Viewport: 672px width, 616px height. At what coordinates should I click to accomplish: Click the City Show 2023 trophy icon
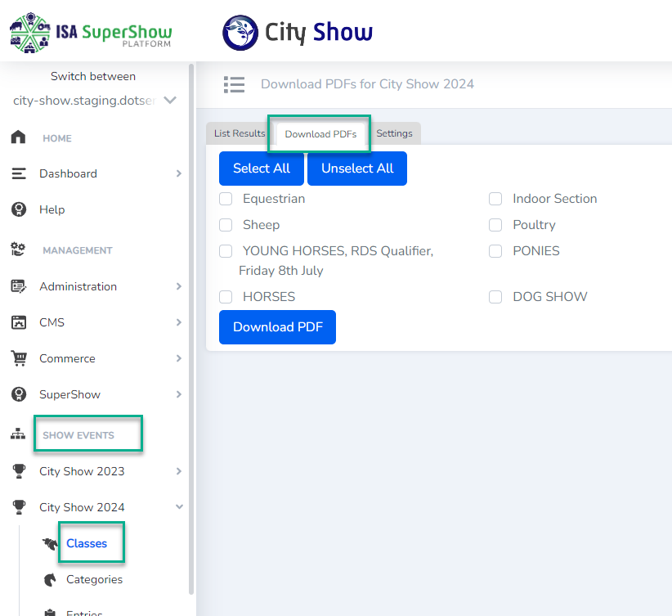18,471
